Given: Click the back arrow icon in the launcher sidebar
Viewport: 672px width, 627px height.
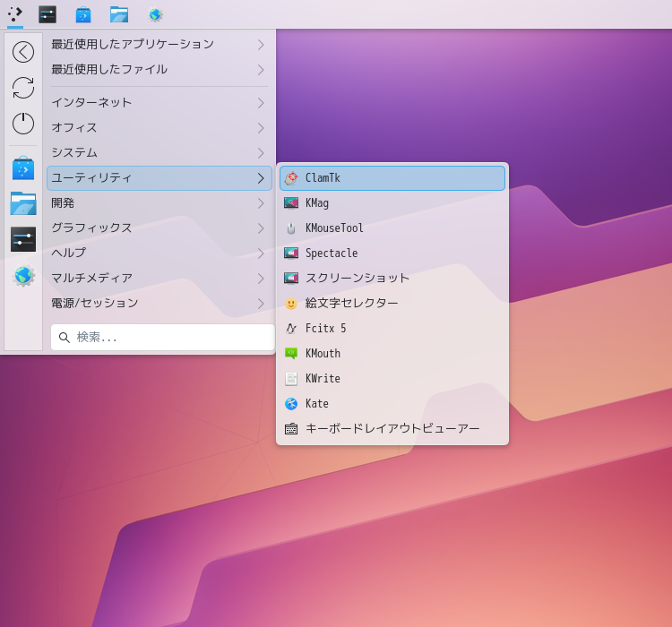Looking at the screenshot, I should click(x=23, y=52).
